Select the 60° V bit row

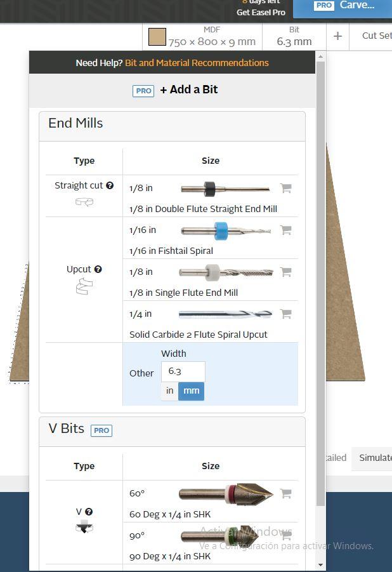tap(210, 501)
